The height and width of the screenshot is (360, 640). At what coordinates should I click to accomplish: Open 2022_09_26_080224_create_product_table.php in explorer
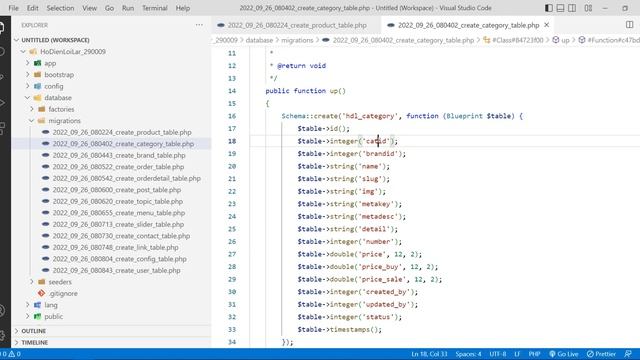click(x=122, y=132)
